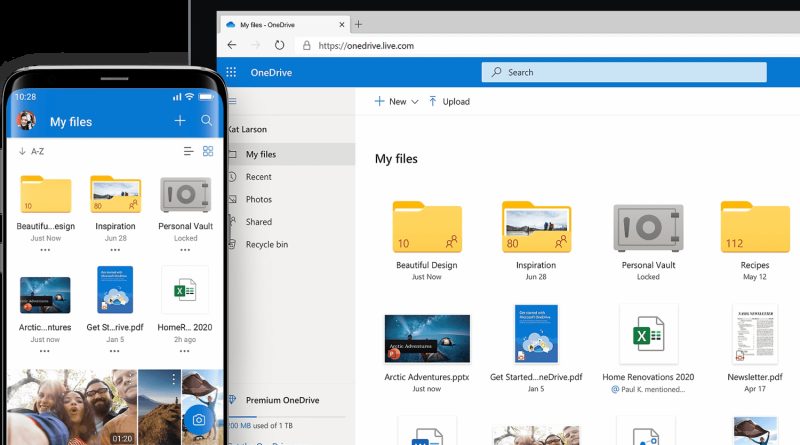Click the browser back arrow
Screen dimensions: 800x445
pos(232,45)
